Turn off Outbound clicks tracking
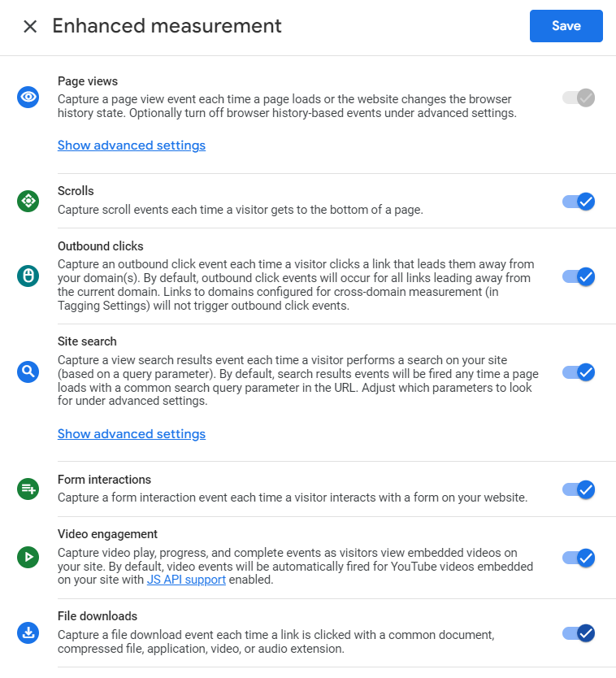The height and width of the screenshot is (678, 616). click(x=579, y=276)
